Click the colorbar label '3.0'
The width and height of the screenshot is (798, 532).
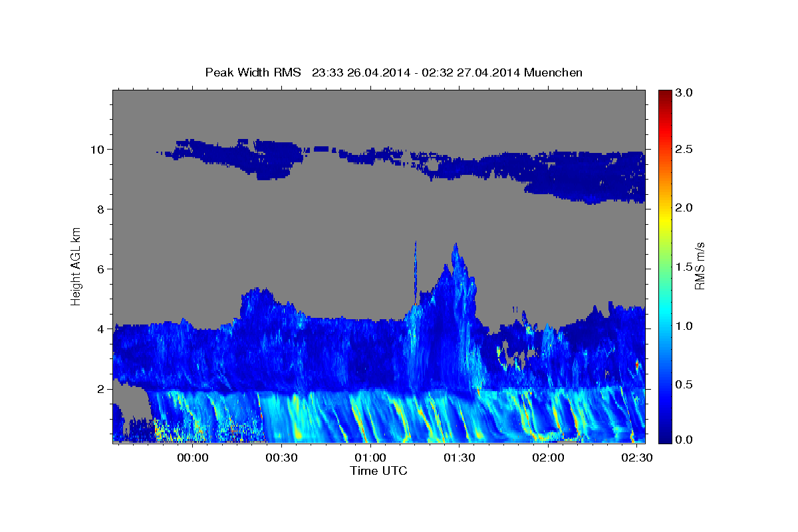pyautogui.click(x=685, y=94)
